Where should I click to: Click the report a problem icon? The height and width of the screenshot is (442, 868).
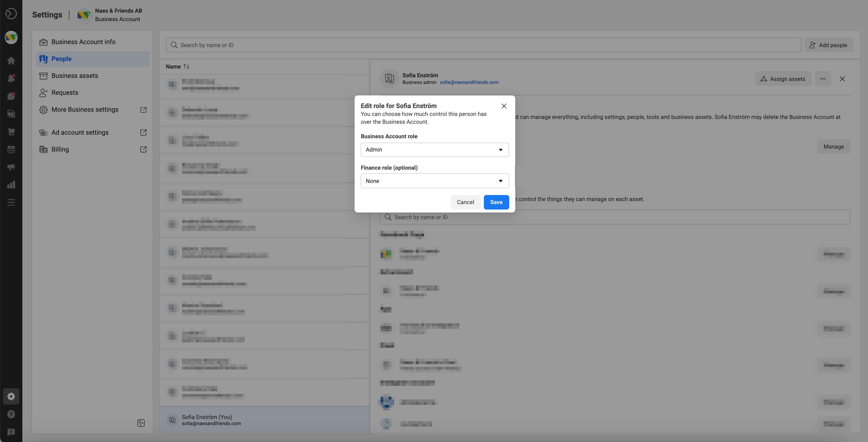11,432
